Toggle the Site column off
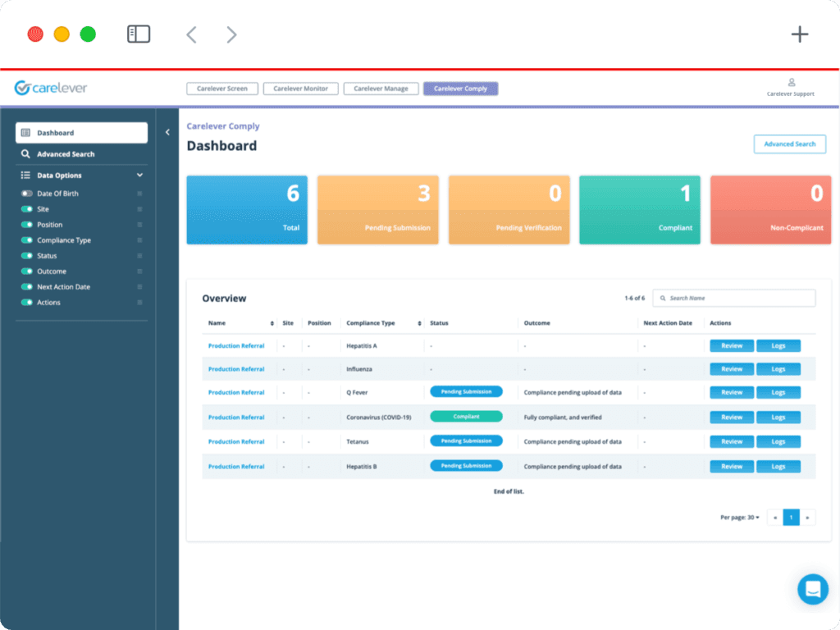Image resolution: width=840 pixels, height=630 pixels. click(x=27, y=209)
